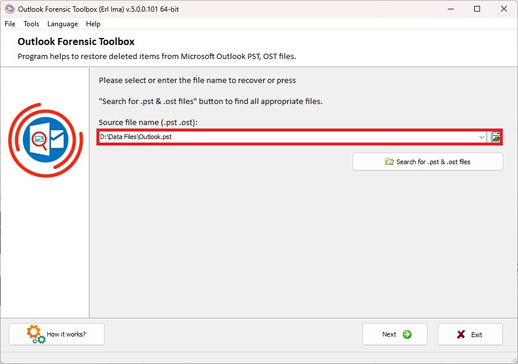Click the 'Program helps to restore deleted items' description

pyautogui.click(x=157, y=56)
